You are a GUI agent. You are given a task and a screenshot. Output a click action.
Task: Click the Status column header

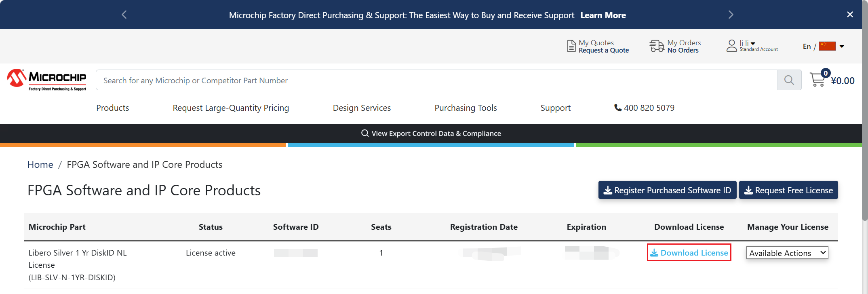click(x=211, y=227)
